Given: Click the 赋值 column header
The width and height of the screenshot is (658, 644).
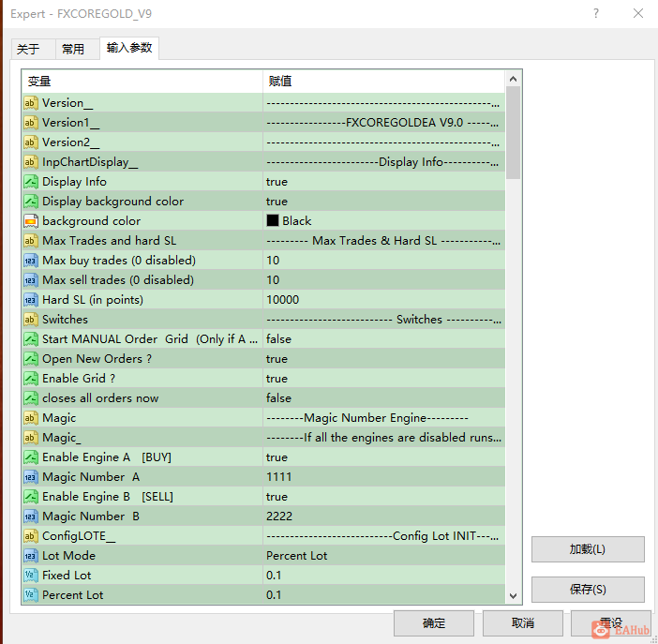Looking at the screenshot, I should [384, 81].
